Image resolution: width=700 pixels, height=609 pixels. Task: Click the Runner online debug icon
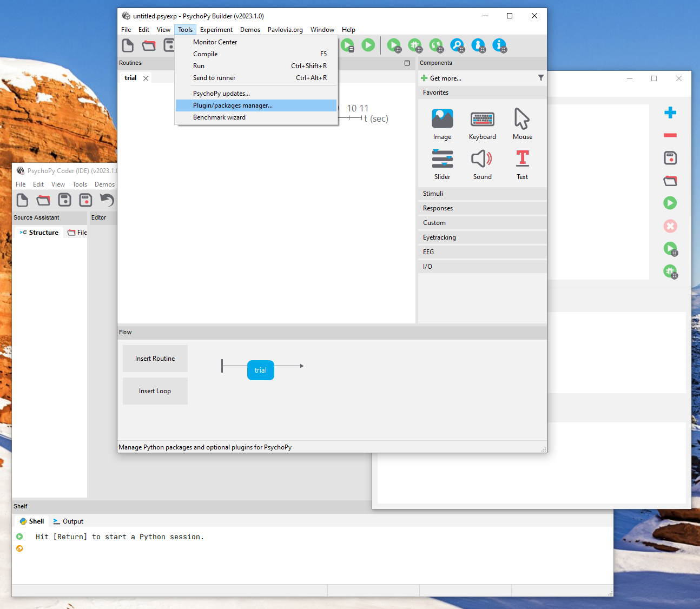[671, 272]
